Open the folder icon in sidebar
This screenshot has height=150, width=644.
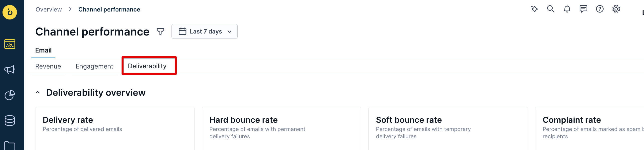[10, 145]
